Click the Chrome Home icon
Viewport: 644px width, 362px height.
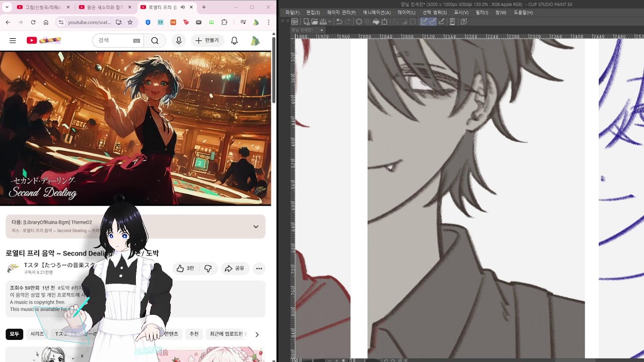coord(46,22)
